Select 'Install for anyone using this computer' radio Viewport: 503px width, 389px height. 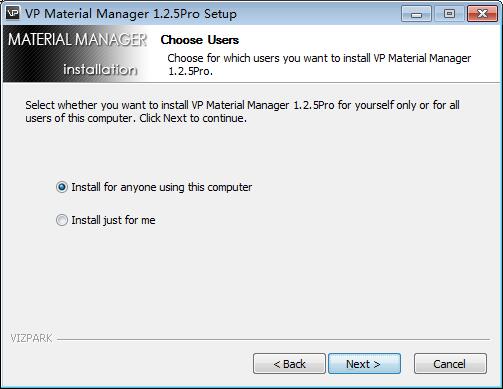pyautogui.click(x=62, y=187)
